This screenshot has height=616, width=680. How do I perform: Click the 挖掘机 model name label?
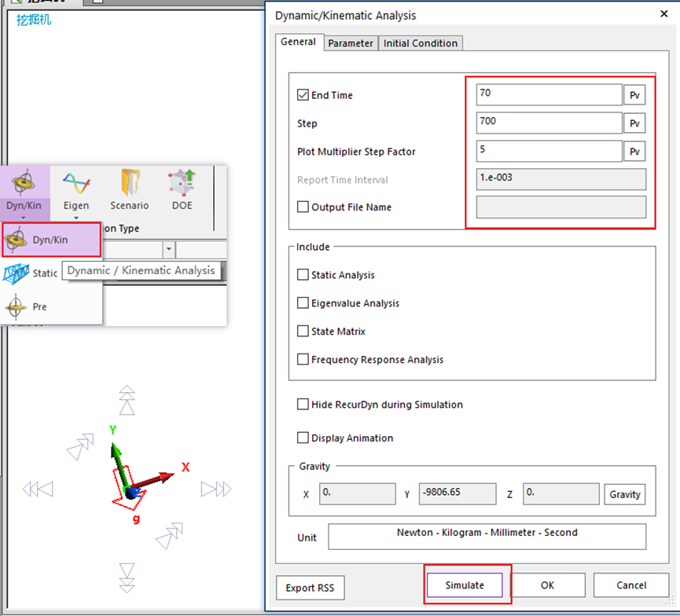tap(34, 20)
